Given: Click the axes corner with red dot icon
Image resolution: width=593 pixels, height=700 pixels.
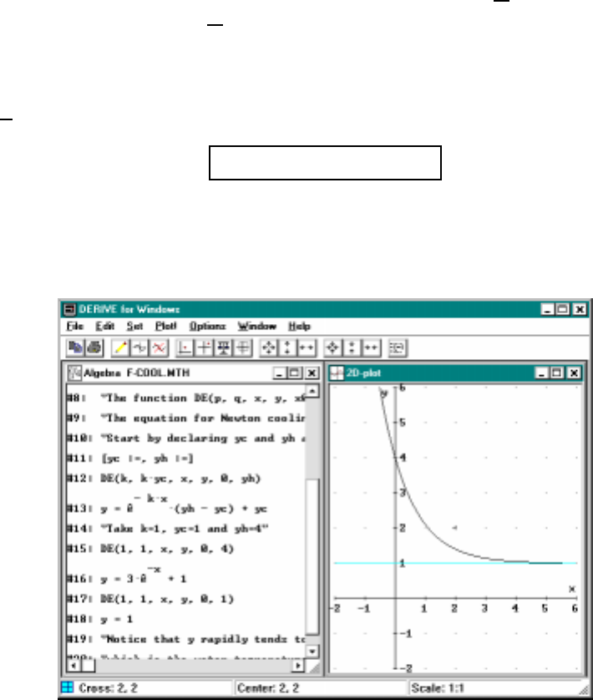Looking at the screenshot, I should pyautogui.click(x=185, y=347).
